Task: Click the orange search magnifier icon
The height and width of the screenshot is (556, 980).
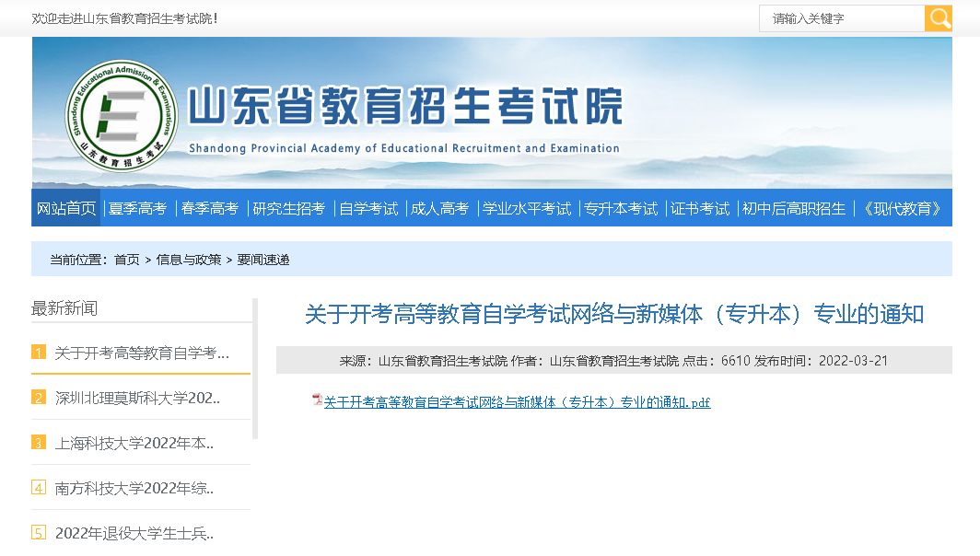Action: [938, 18]
